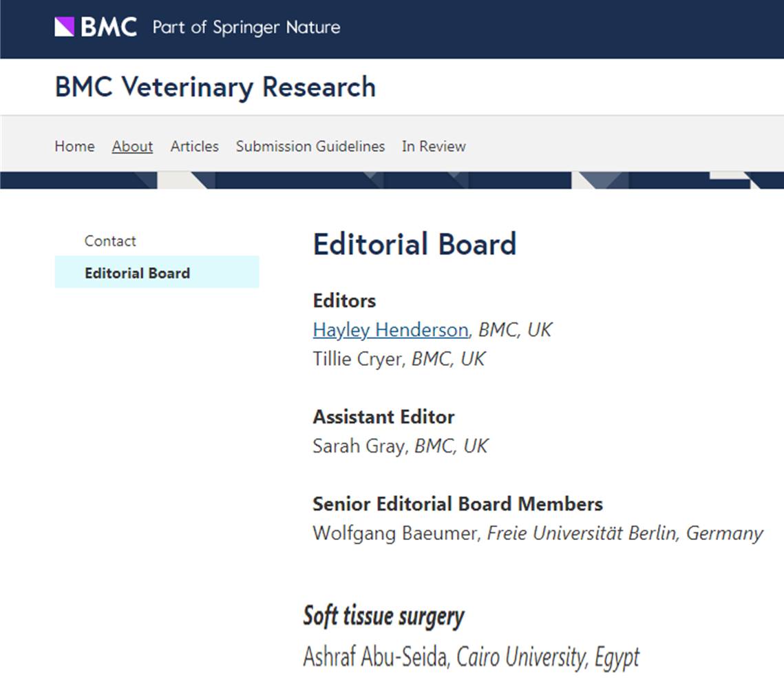Click the name Tillie Cryer
This screenshot has height=684, width=784.
tap(358, 359)
